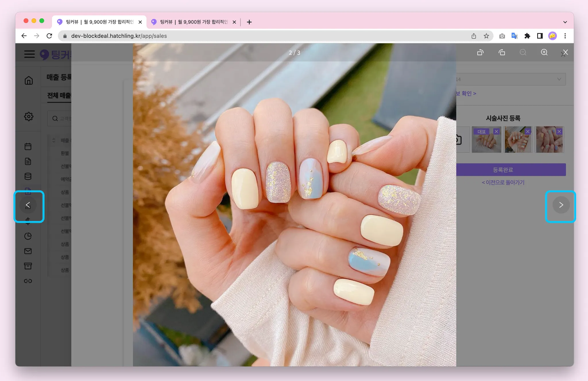
Task: Open the calendar icon in sidebar
Action: point(28,147)
